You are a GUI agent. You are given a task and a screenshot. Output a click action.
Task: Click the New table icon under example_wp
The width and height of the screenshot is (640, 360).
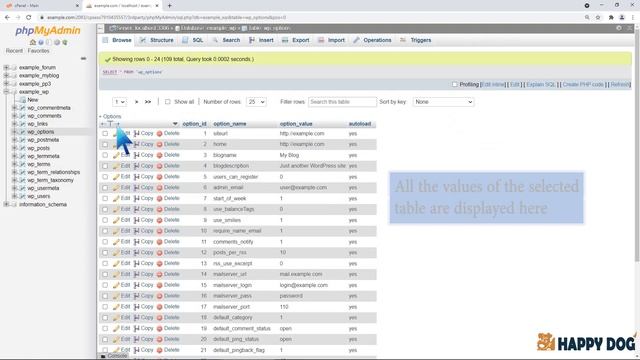(x=23, y=100)
